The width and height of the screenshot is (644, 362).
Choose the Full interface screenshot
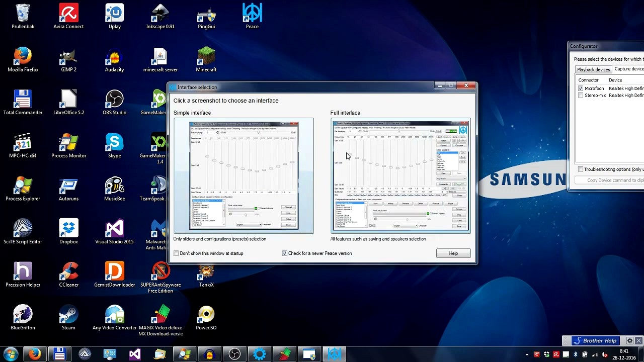(x=400, y=175)
